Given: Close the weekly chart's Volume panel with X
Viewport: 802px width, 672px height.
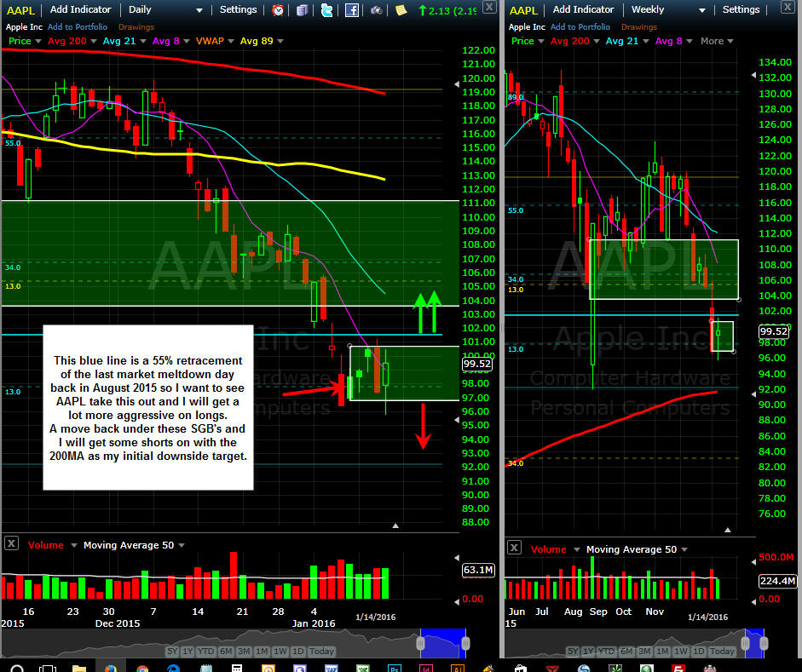Looking at the screenshot, I should (x=514, y=548).
